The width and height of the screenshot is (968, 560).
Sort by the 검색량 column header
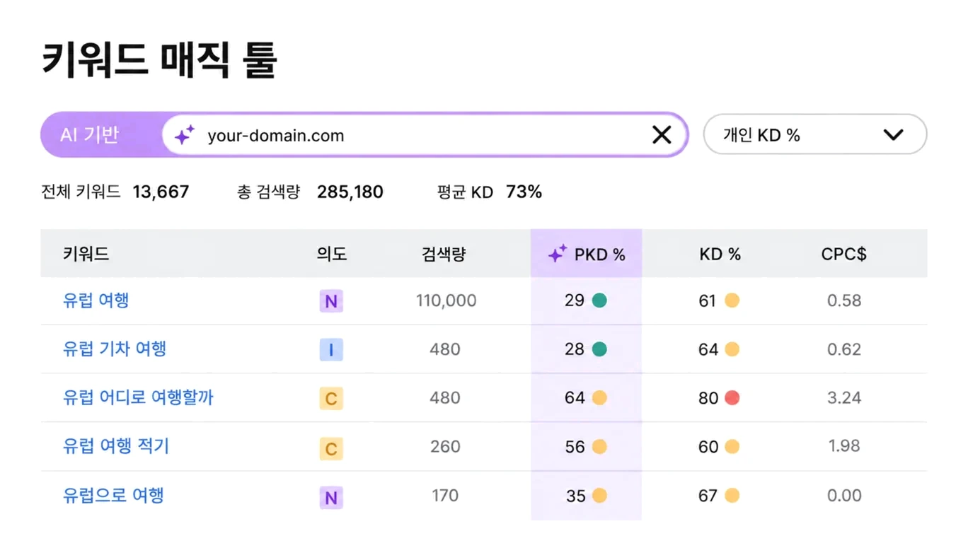point(444,254)
